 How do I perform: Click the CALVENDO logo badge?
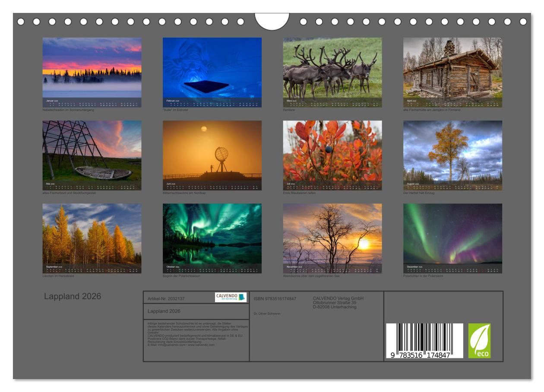coord(231,297)
